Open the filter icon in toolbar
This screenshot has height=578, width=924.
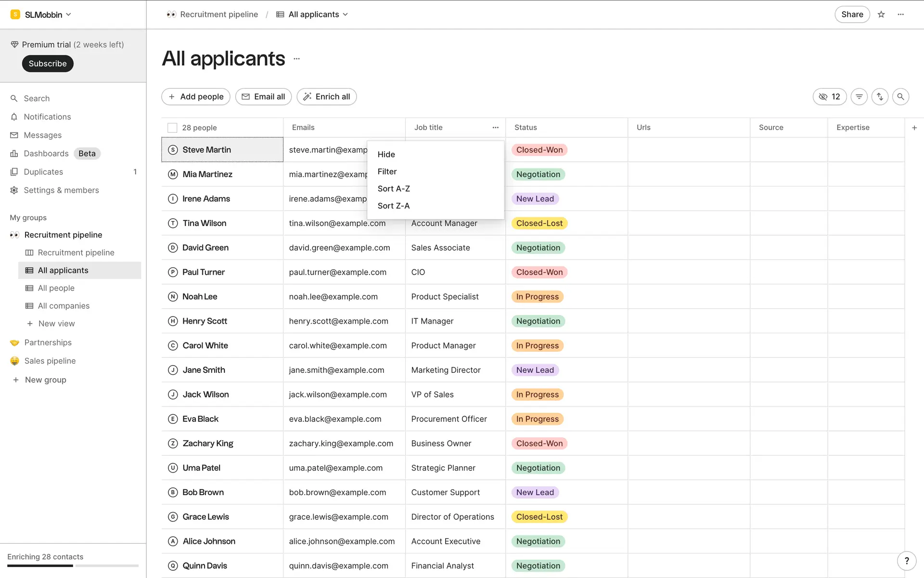tap(859, 97)
